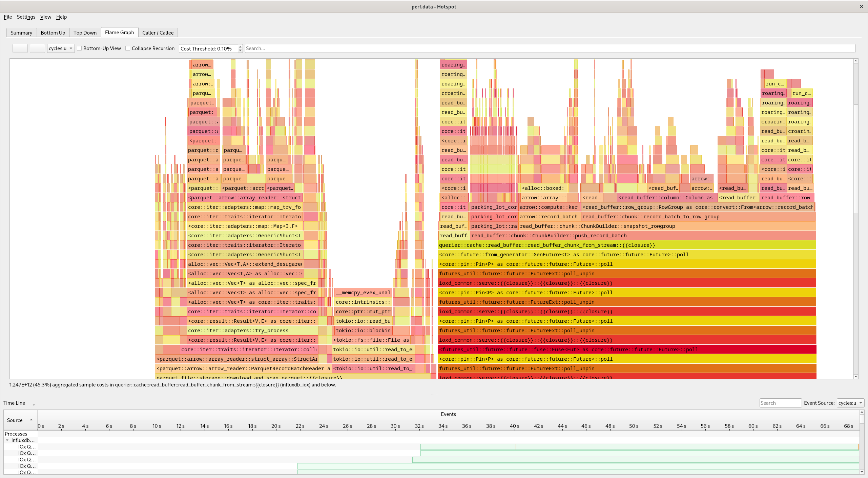
Task: Select the <alloc::boxed: frame
Action: [x=543, y=188]
